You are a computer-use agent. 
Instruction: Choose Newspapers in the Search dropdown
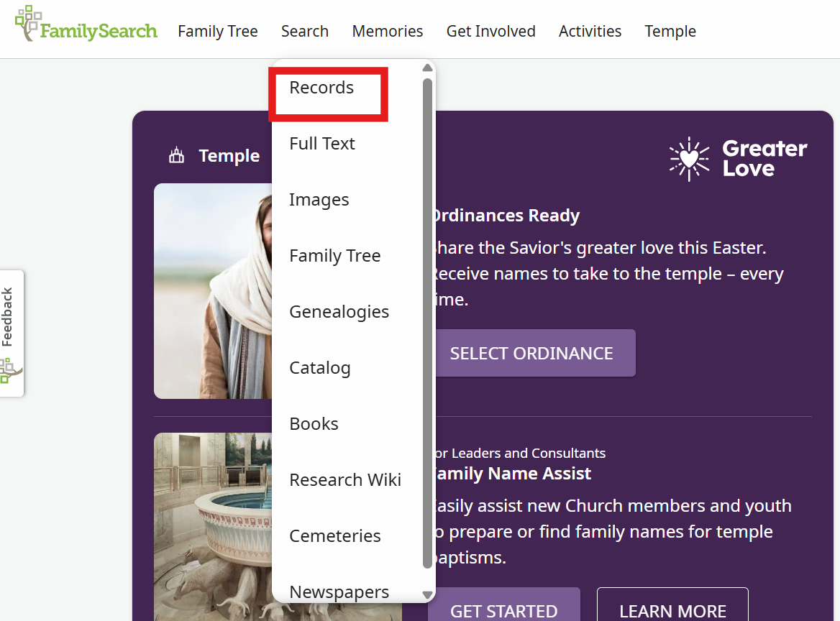click(339, 592)
